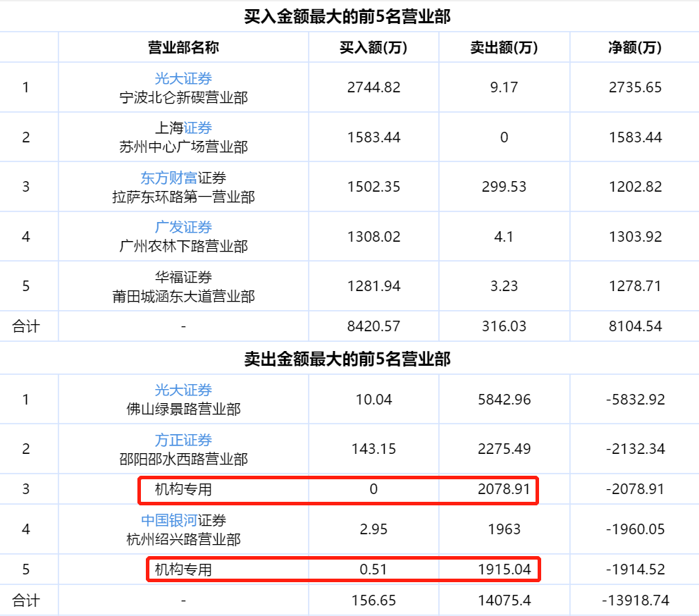Select the 卖出金额最大的前5名营业部 title
Image resolution: width=699 pixels, height=616 pixels.
pos(347,359)
